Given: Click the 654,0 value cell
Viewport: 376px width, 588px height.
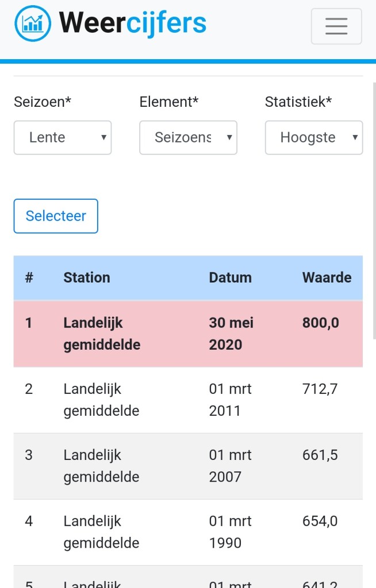Looking at the screenshot, I should tap(320, 521).
